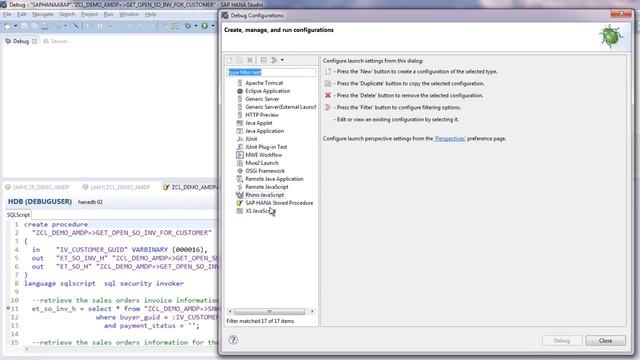Open the Navigate menu

[x=42, y=14]
